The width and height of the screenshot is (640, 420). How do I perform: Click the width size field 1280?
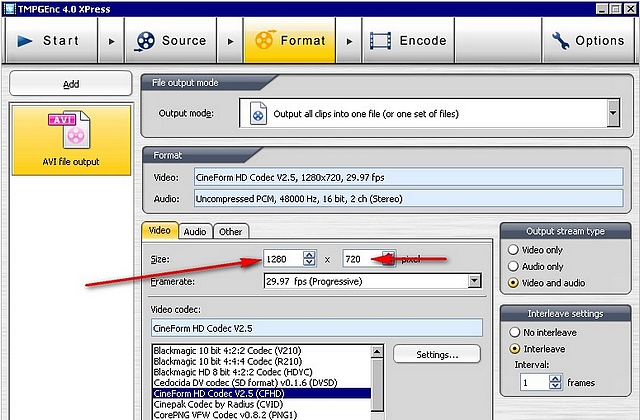(284, 259)
